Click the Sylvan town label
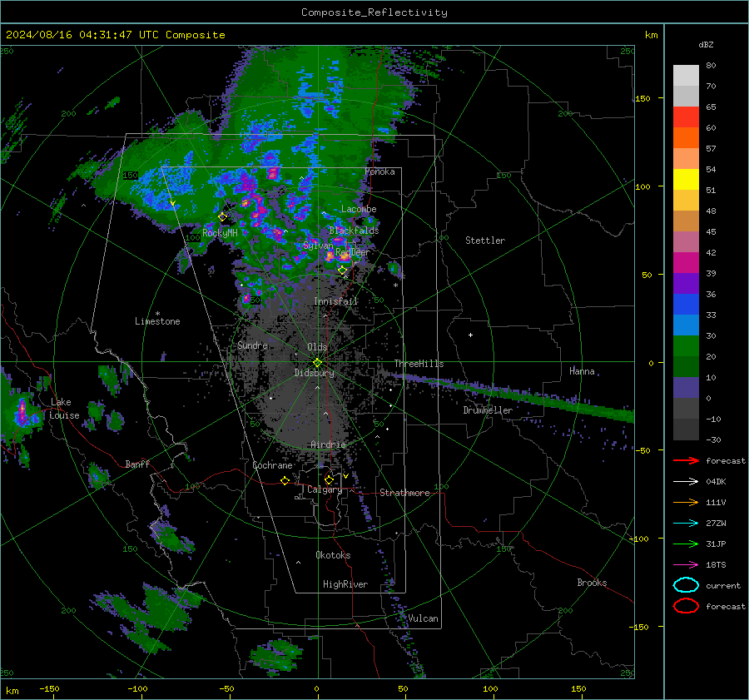 click(x=318, y=246)
